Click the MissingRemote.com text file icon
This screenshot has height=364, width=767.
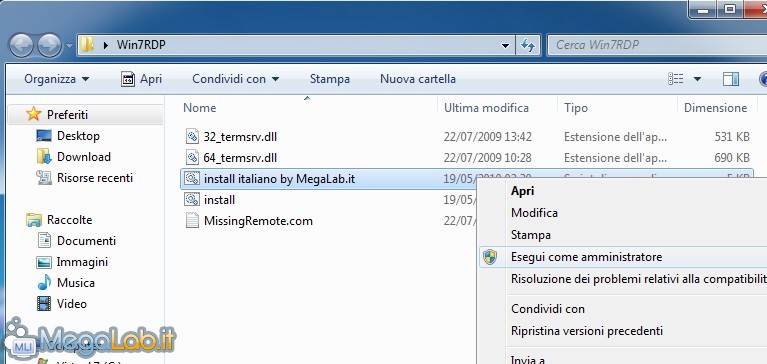click(x=193, y=221)
